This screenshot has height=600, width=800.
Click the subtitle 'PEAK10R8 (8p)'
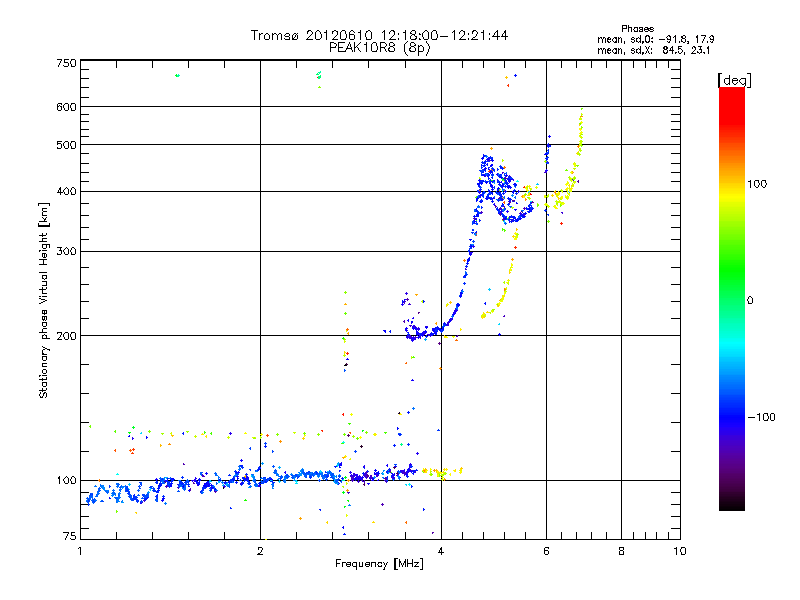380,48
